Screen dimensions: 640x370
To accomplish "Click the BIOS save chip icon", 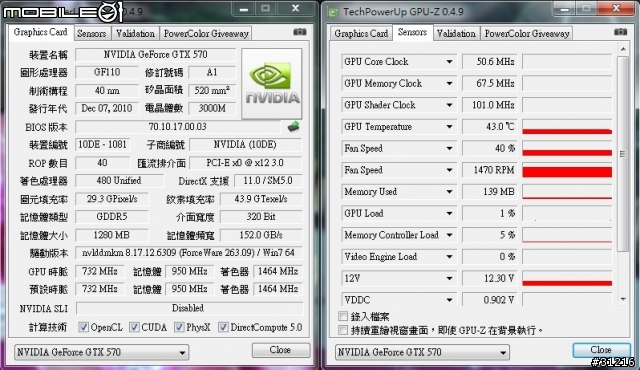I will tap(293, 127).
